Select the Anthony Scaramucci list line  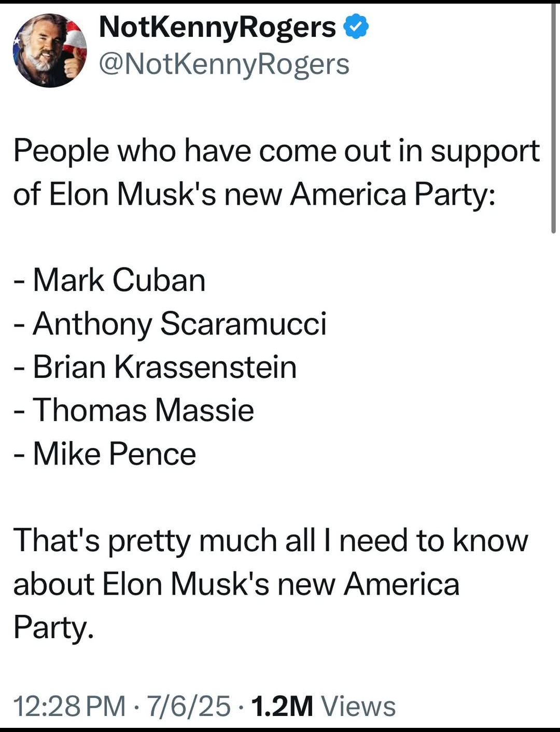(170, 324)
